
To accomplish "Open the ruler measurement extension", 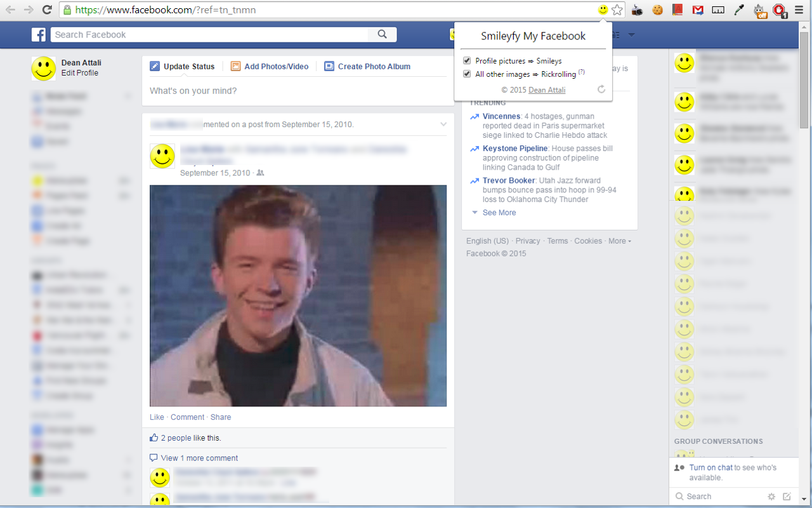I will tap(718, 10).
